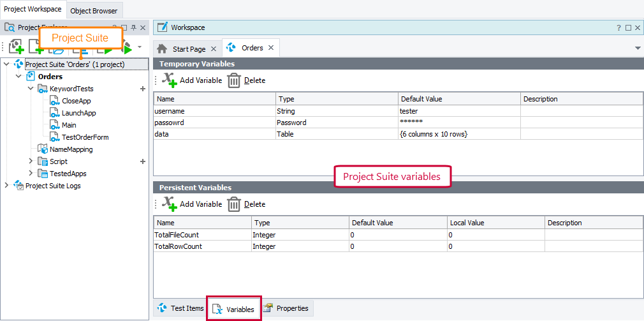The image size is (644, 321).
Task: Select the username variable's default value cell
Action: point(459,111)
